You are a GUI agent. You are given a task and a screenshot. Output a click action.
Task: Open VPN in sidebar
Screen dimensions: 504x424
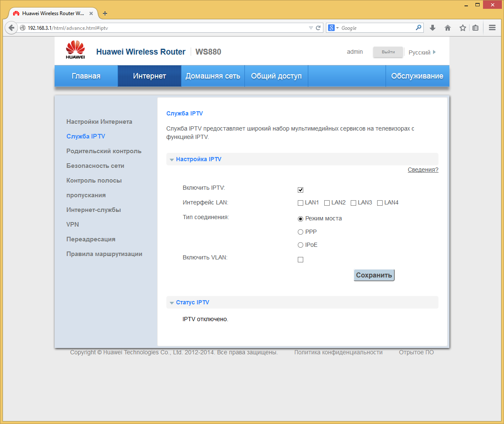click(x=73, y=225)
